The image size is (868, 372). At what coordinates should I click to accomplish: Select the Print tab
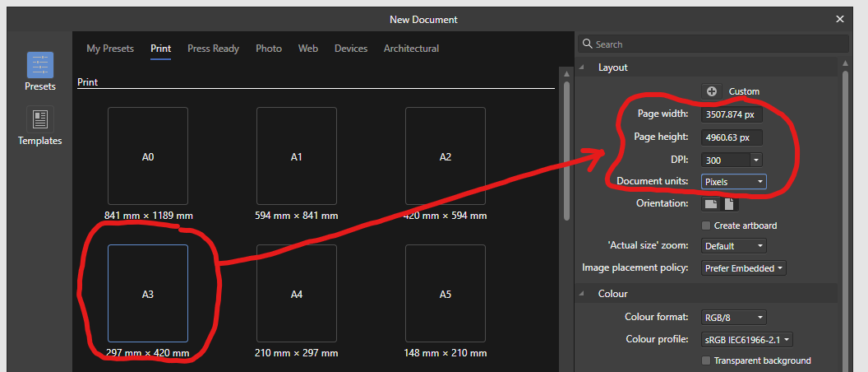(160, 49)
